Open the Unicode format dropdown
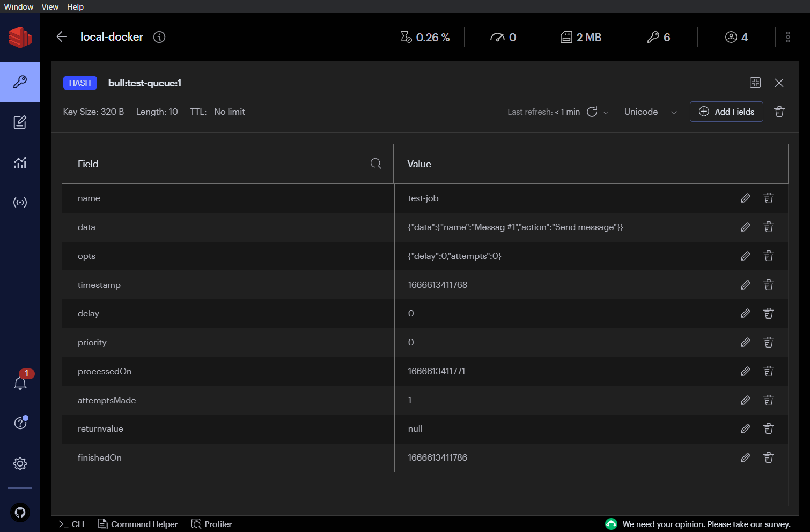The height and width of the screenshot is (532, 810). (650, 112)
